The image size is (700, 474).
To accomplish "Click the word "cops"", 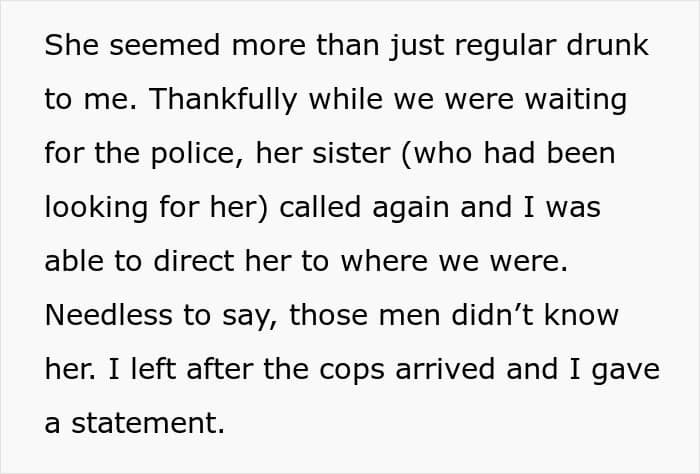I will 352,371.
